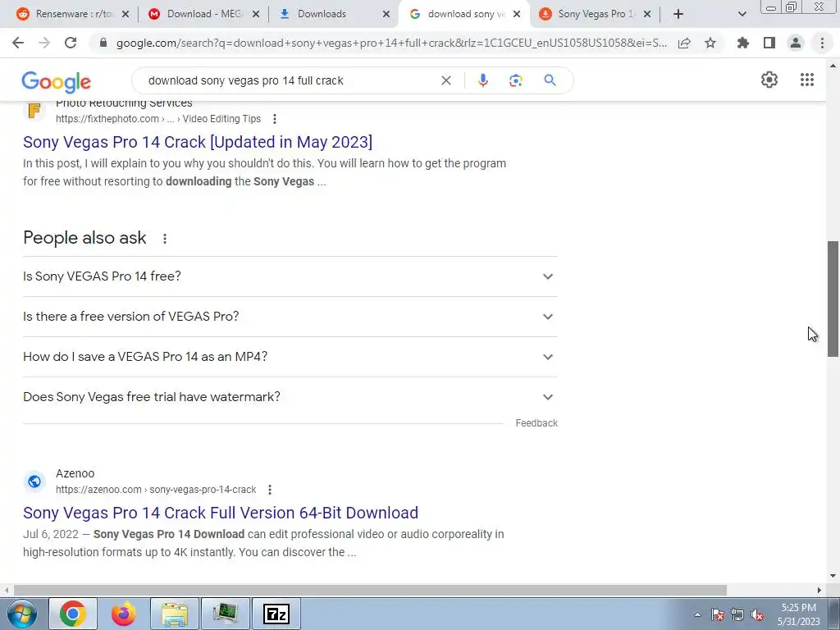Open the tab search dropdown

[742, 14]
